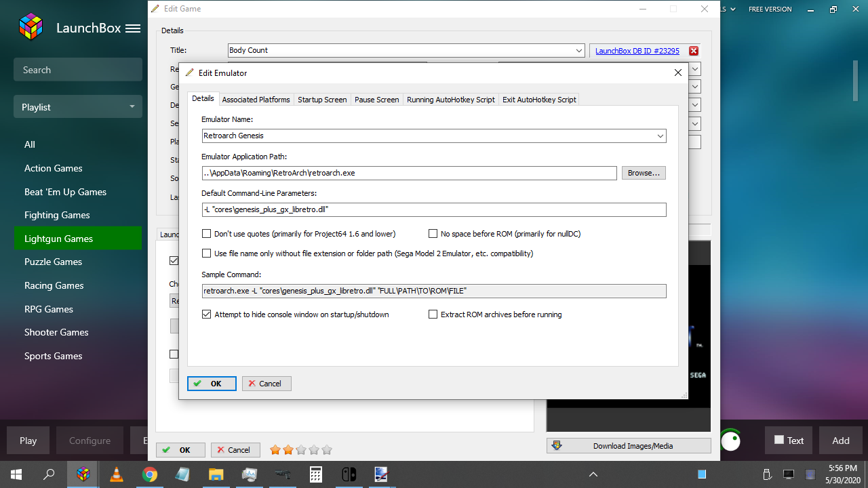
Task: Switch to Pause Screen tab
Action: pos(377,100)
